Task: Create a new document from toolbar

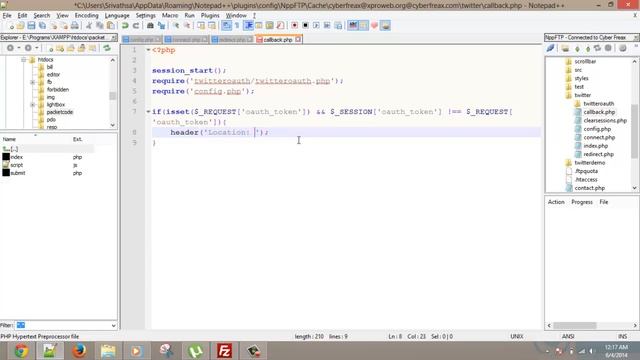Action: (x=10, y=26)
